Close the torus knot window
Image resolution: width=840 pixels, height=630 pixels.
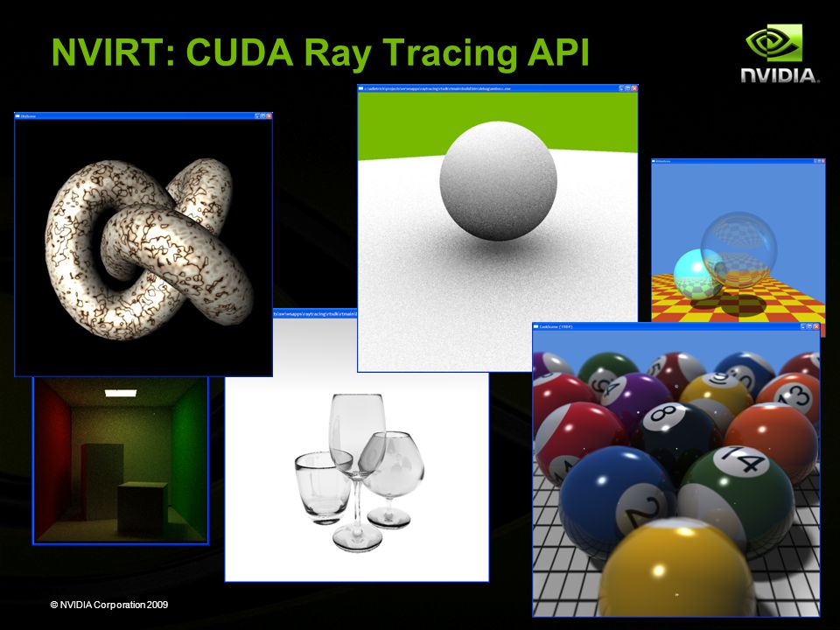(269, 115)
